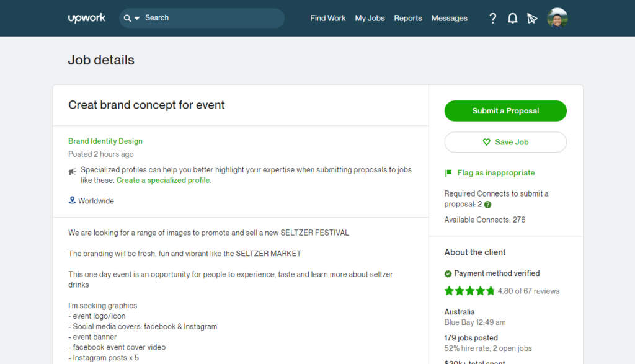Click the '- event banner' line

[92, 337]
